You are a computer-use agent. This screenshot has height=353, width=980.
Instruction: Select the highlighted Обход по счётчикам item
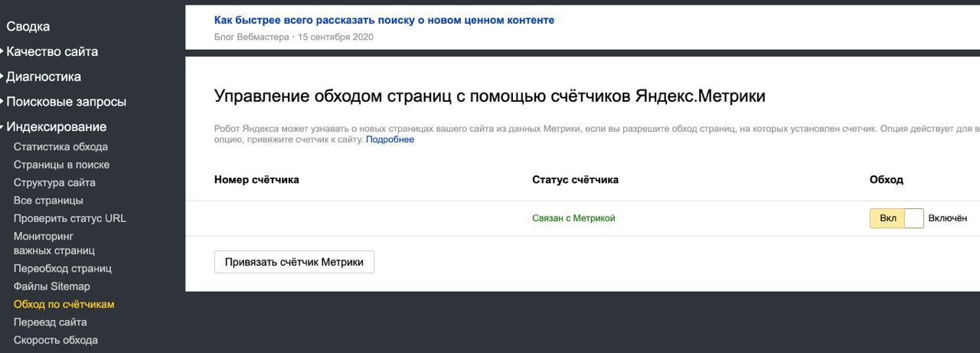pyautogui.click(x=64, y=305)
